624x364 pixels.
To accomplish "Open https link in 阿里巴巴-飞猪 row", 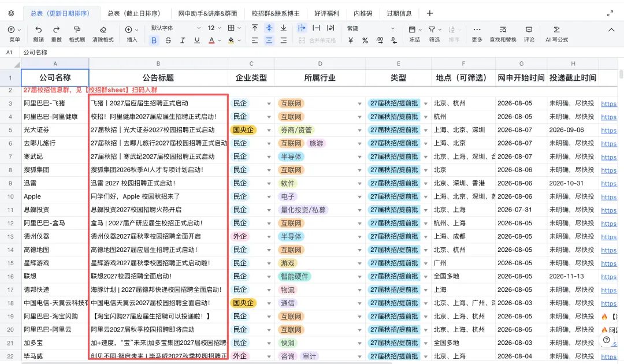I will 608,104.
